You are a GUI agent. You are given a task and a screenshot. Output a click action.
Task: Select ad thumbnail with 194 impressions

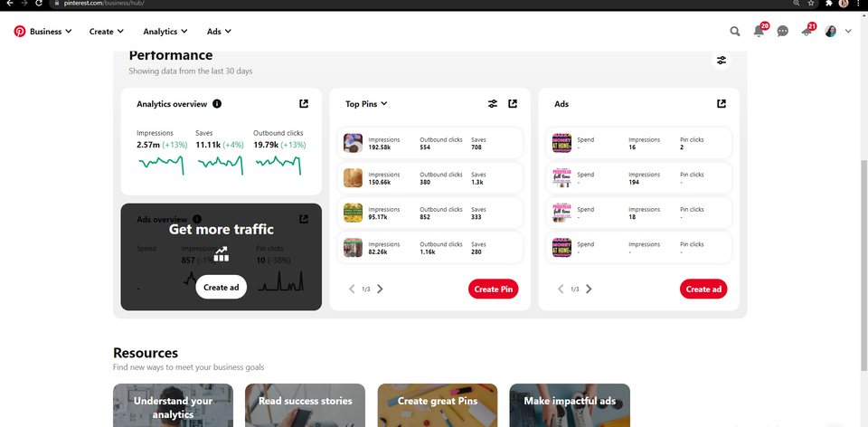561,178
